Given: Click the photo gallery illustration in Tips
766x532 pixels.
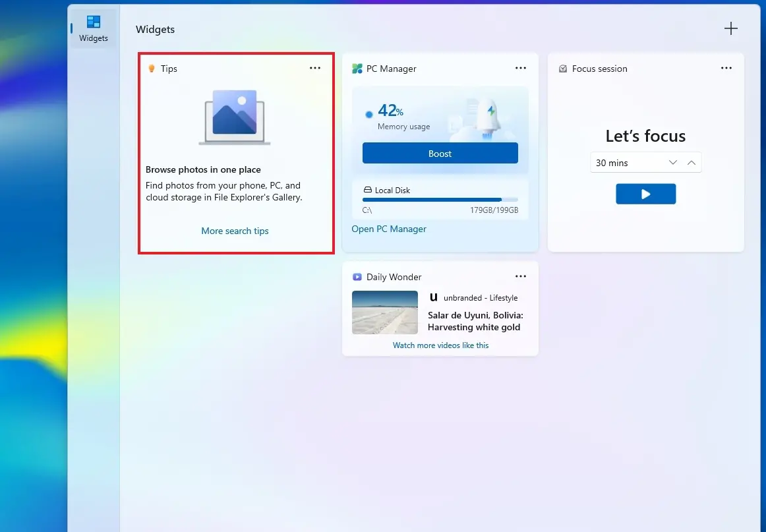Looking at the screenshot, I should tap(235, 117).
